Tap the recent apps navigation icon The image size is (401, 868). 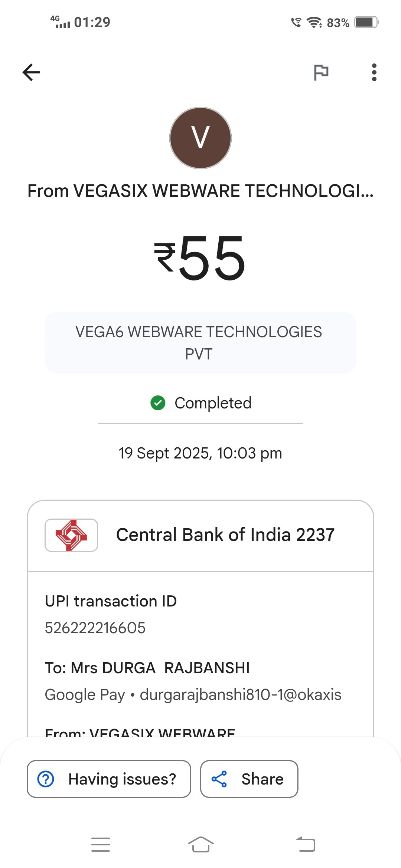101,845
